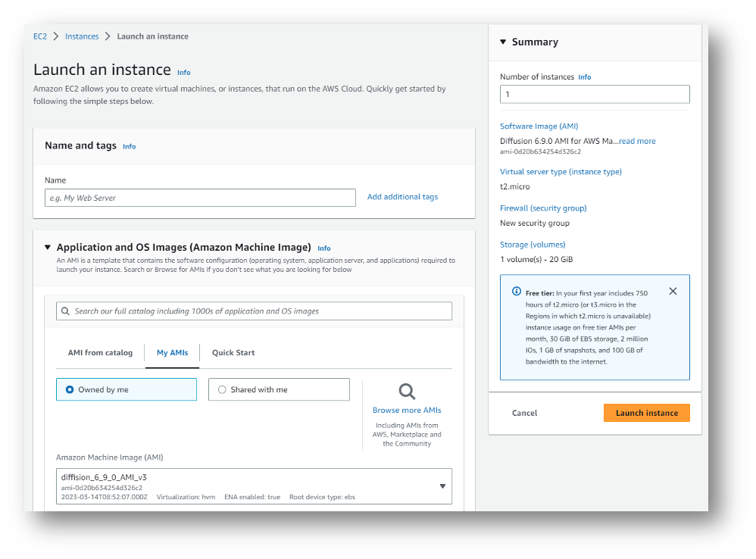This screenshot has height=559, width=756.
Task: Click the read more link in Software Image
Action: coord(636,141)
